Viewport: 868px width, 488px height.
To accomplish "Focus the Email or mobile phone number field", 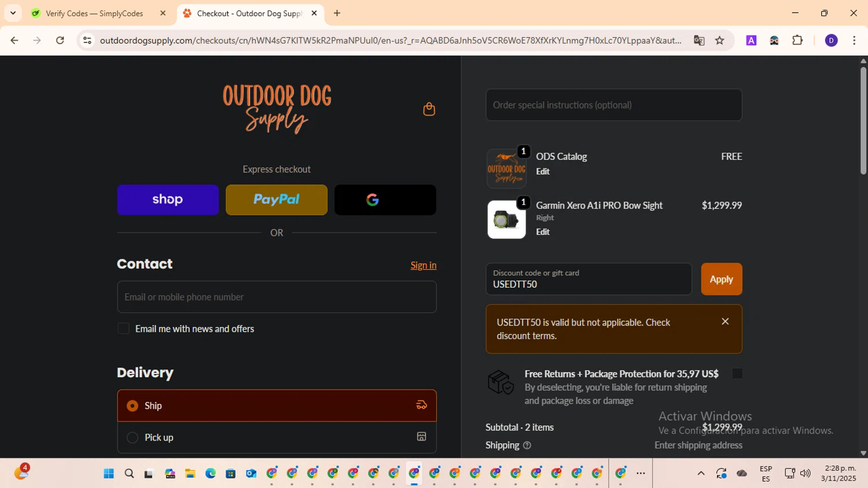I will (x=277, y=297).
